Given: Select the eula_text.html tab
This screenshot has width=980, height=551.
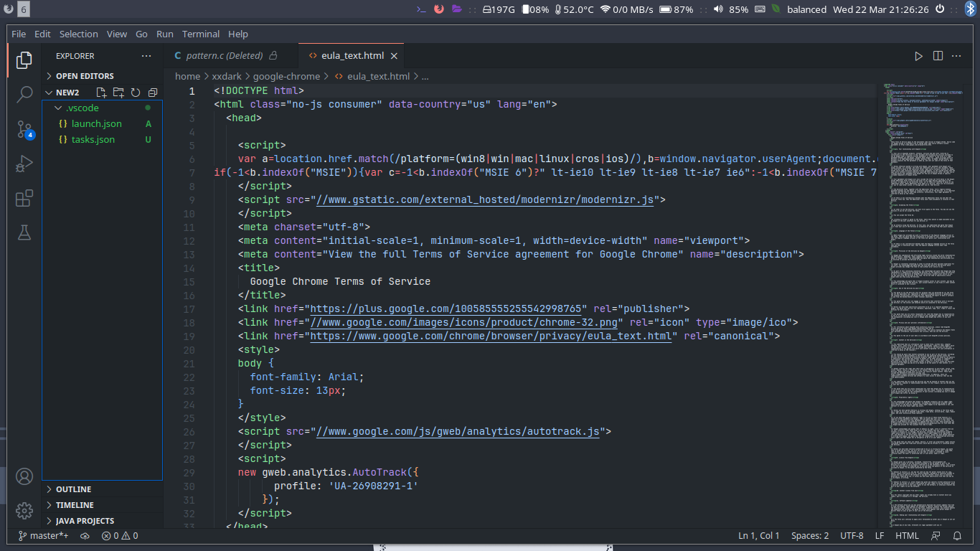Looking at the screenshot, I should pos(352,56).
